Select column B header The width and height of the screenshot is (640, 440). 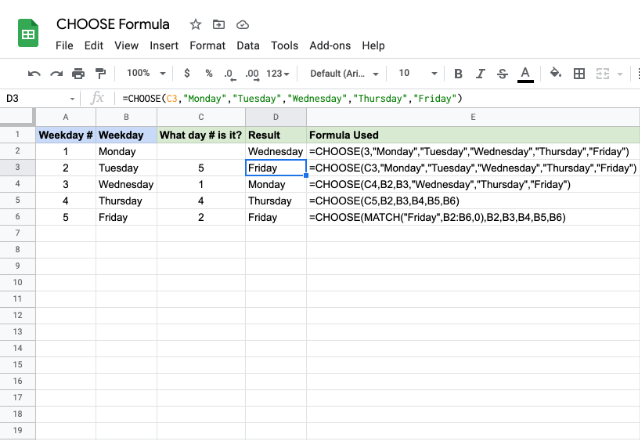[126, 117]
